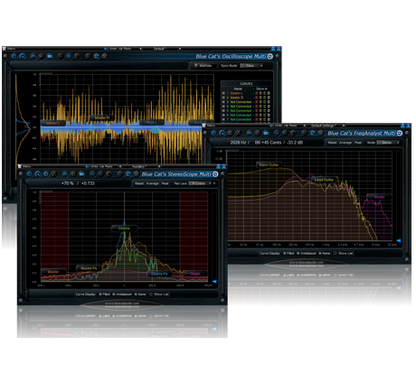The height and width of the screenshot is (376, 416).
Task: Select the previous preset arrow in the Oscilloscope title bar
Action: tap(141, 49)
